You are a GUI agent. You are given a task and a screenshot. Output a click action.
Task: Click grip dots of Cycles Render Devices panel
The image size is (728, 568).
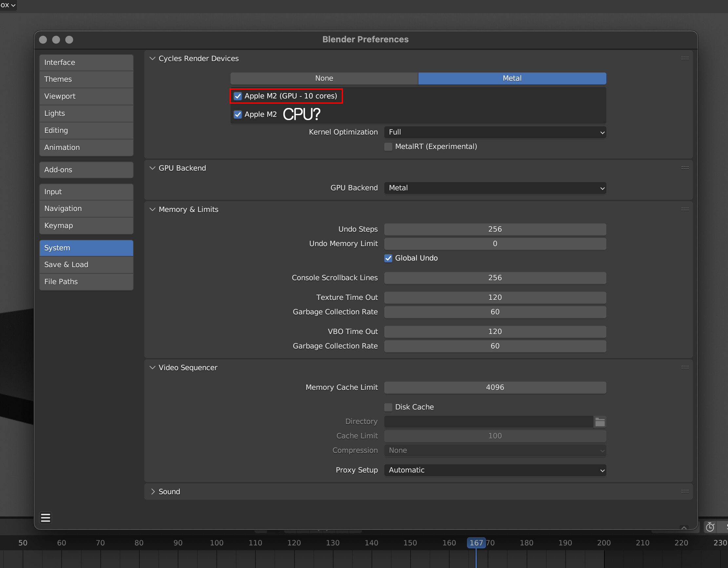(685, 58)
